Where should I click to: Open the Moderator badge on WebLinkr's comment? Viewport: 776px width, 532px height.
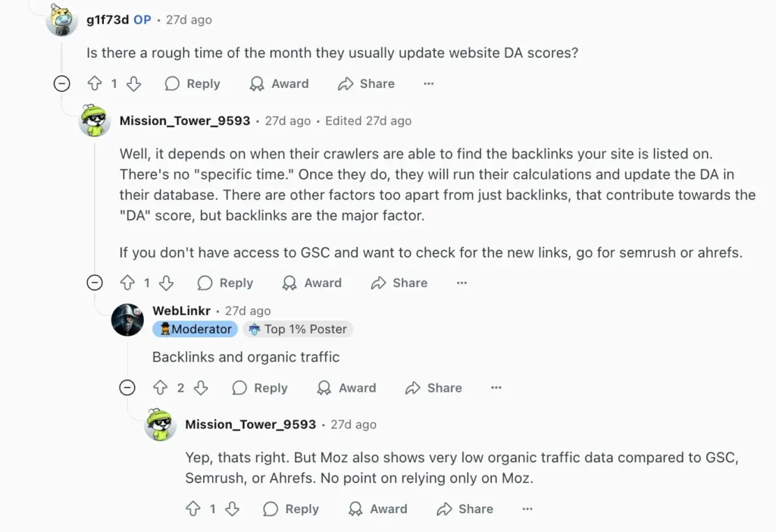[x=195, y=329]
